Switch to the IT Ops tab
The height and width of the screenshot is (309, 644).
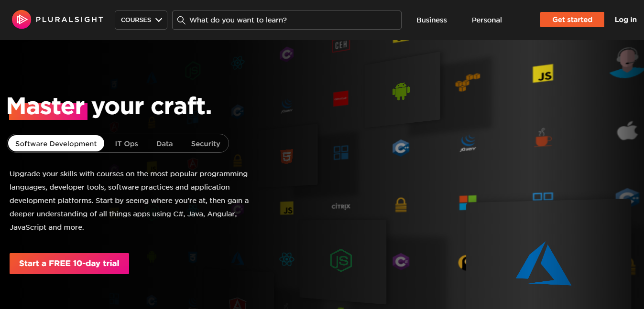tap(127, 143)
